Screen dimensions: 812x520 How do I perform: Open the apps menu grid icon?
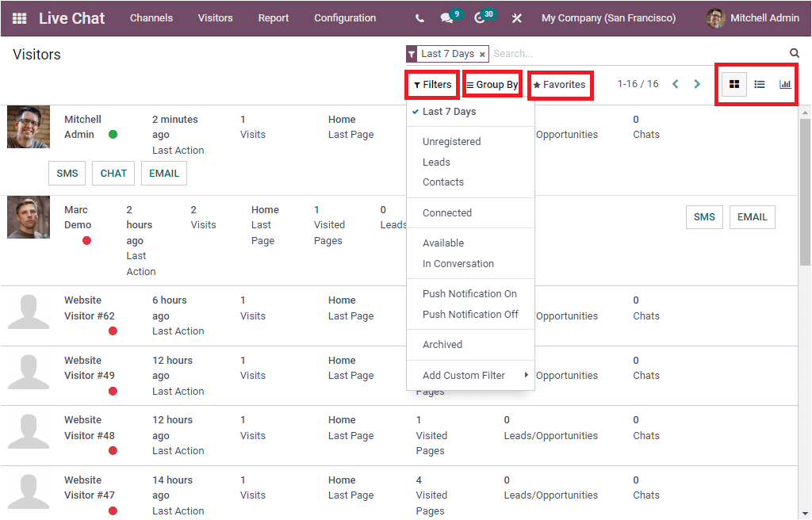pyautogui.click(x=19, y=17)
